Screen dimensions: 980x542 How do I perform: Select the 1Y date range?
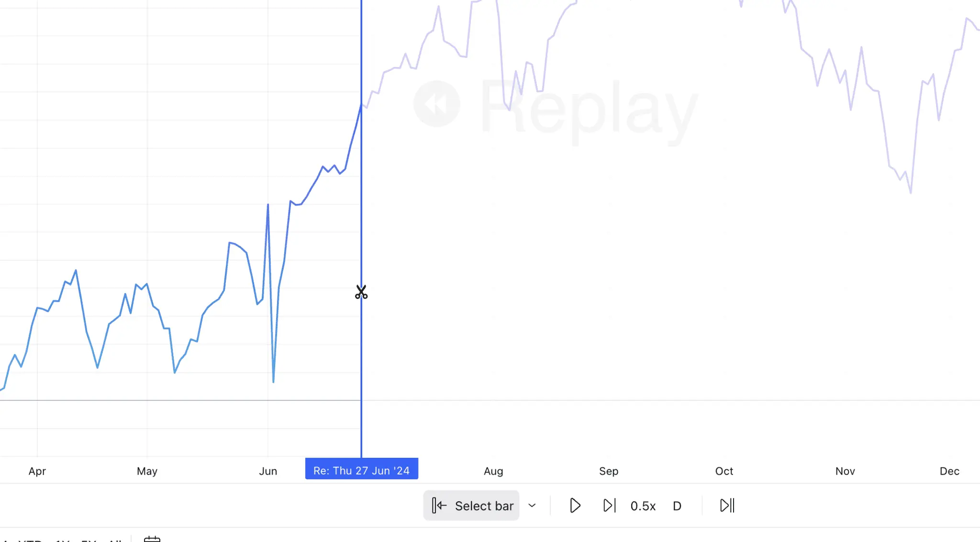(63, 540)
